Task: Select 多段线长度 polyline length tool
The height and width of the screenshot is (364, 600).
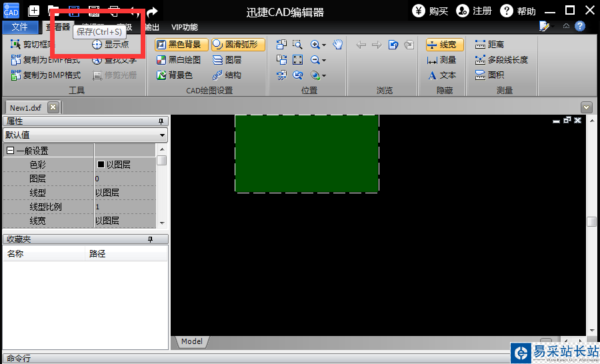Action: pyautogui.click(x=501, y=60)
